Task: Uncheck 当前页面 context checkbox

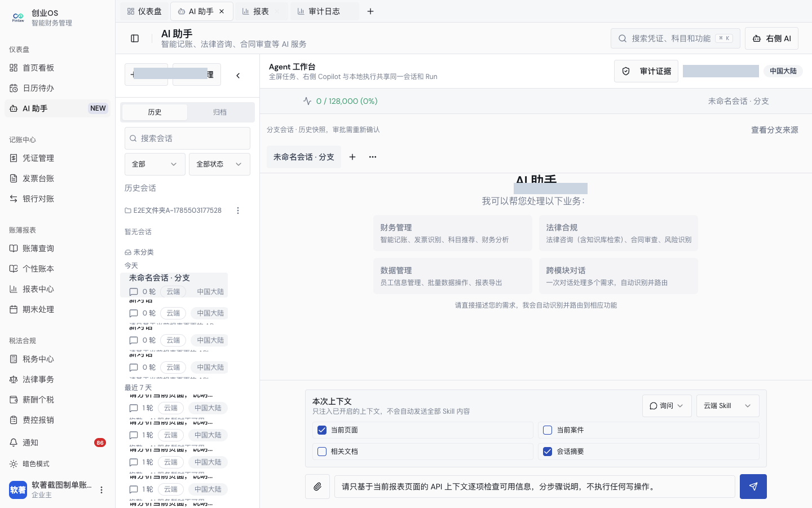Action: 322,430
